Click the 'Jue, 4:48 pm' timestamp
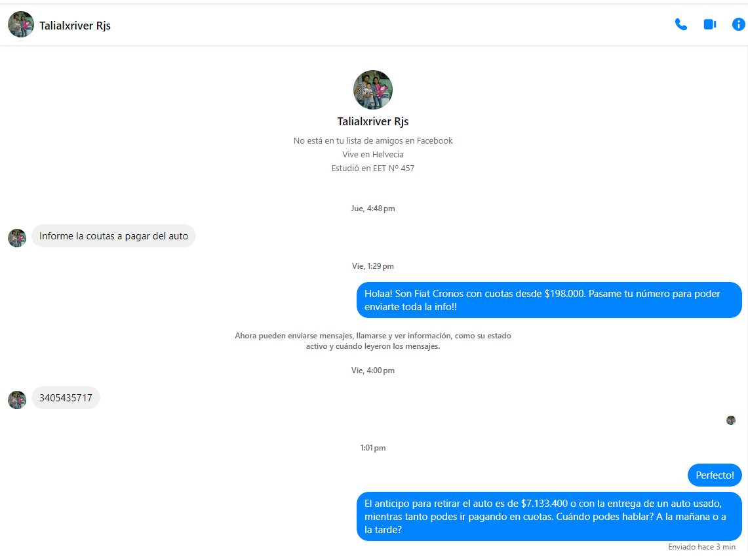748x560 pixels. click(x=373, y=209)
